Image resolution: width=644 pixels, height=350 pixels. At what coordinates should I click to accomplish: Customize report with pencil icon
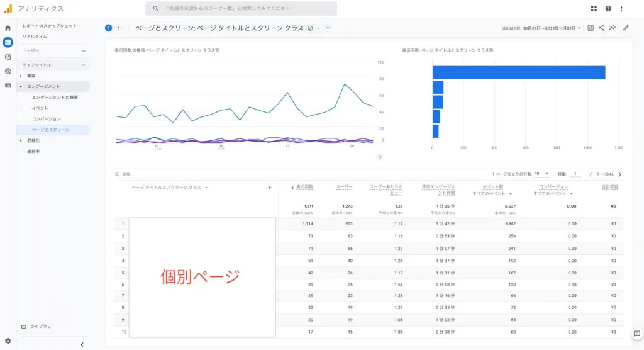click(x=626, y=28)
